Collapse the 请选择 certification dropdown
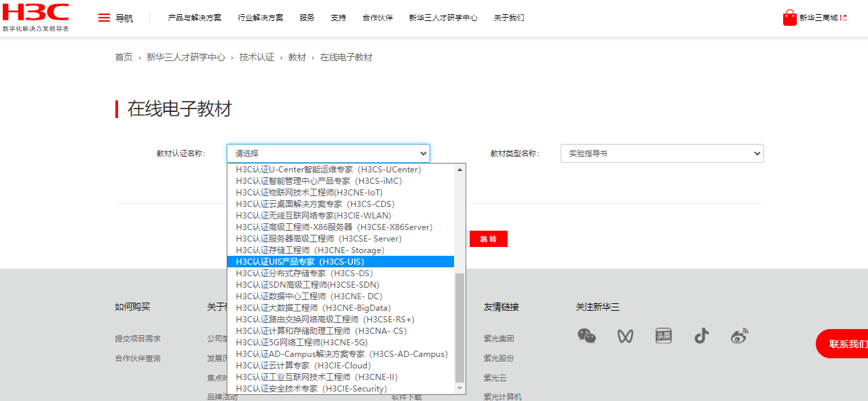The width and height of the screenshot is (868, 401). tap(328, 153)
